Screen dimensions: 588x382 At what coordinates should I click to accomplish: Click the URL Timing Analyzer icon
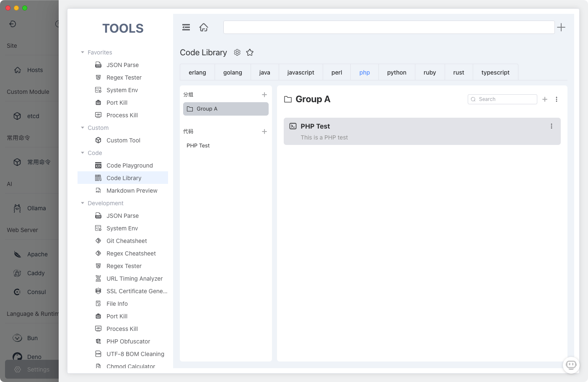click(98, 279)
